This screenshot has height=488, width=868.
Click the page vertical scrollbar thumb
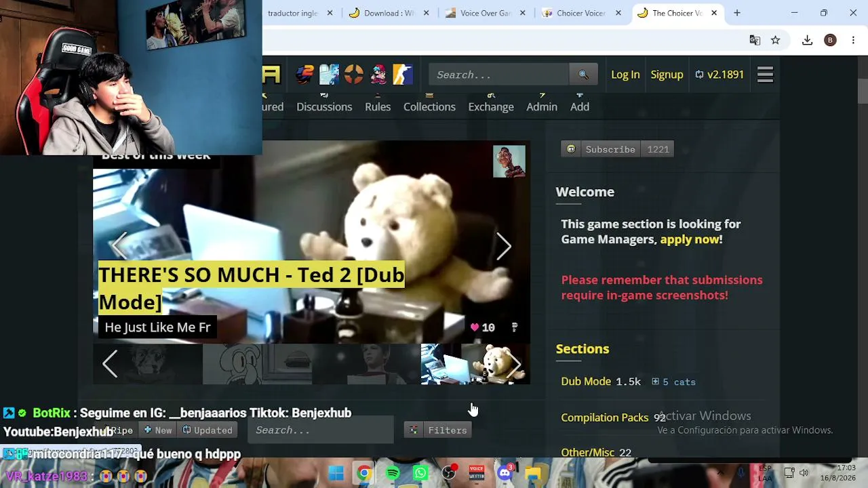pos(862,91)
